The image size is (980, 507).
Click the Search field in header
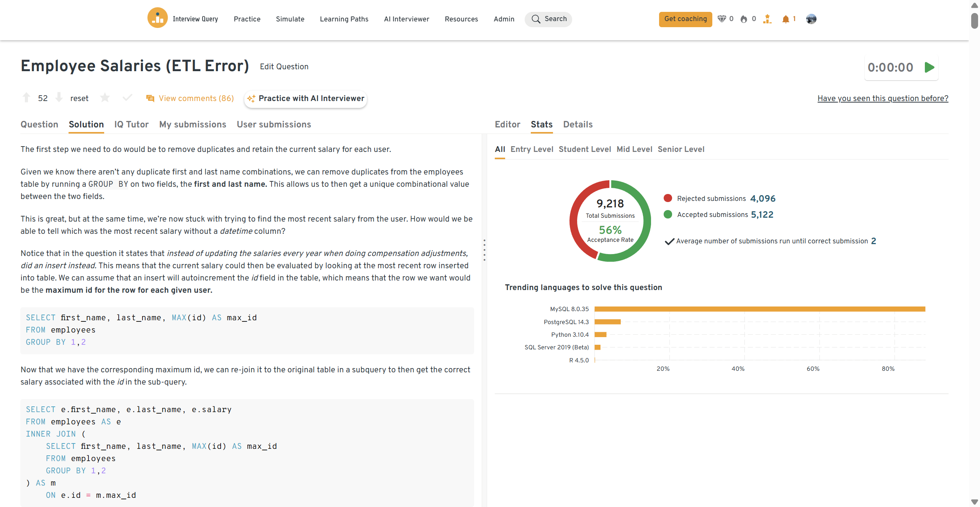tap(548, 19)
